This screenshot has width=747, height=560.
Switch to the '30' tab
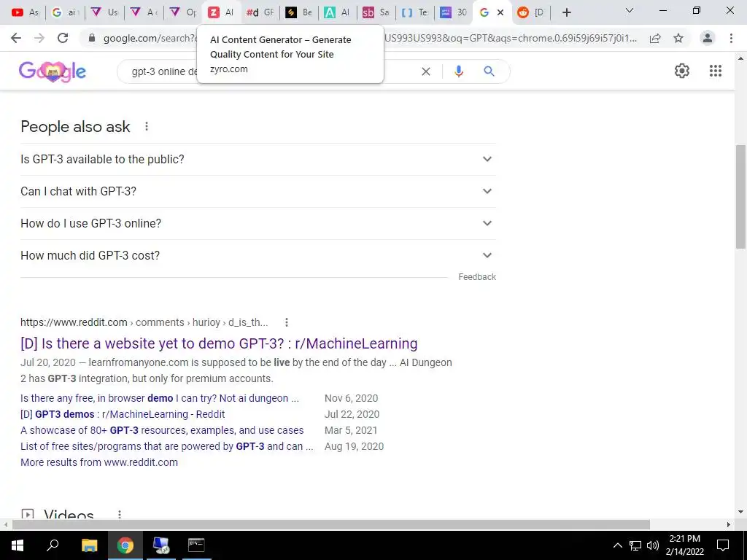tap(454, 12)
